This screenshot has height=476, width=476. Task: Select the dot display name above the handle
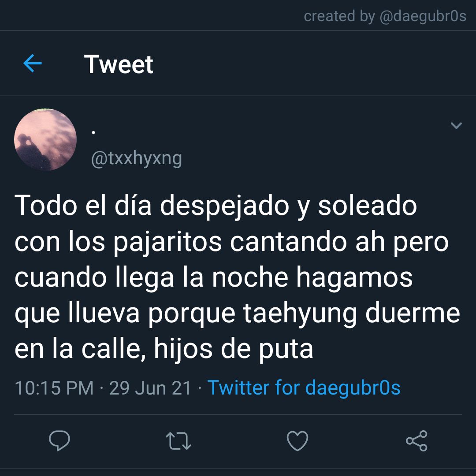pyautogui.click(x=93, y=133)
